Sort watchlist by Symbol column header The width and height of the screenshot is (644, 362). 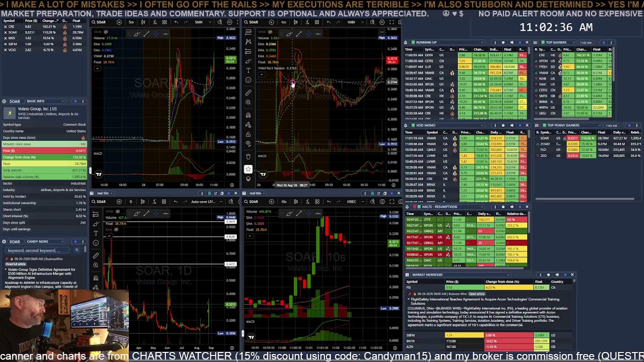[x=9, y=21]
